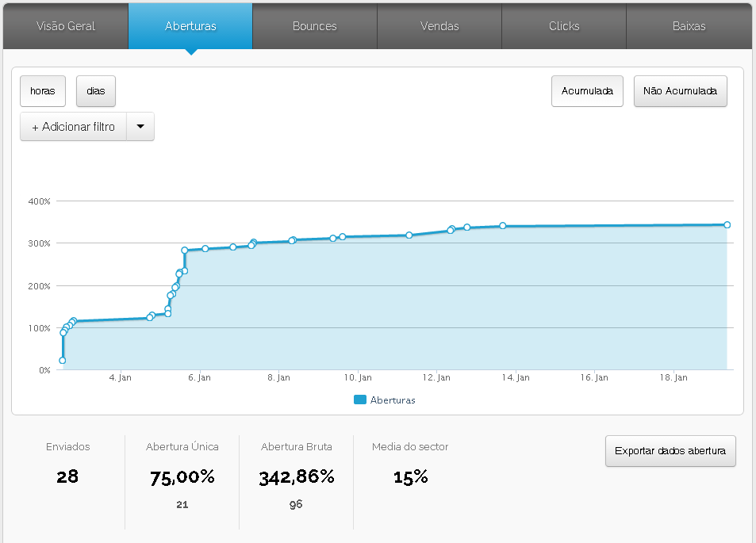Open the Clicks tab
This screenshot has width=756, height=543.
(x=564, y=26)
